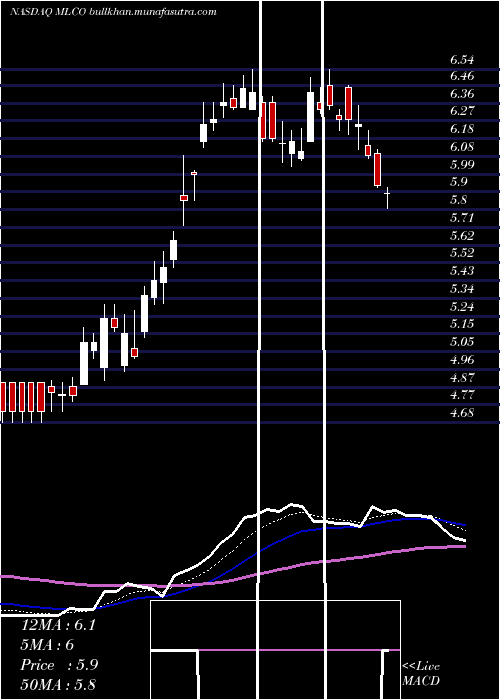Select the 5.43 price axis label

pos(462,271)
